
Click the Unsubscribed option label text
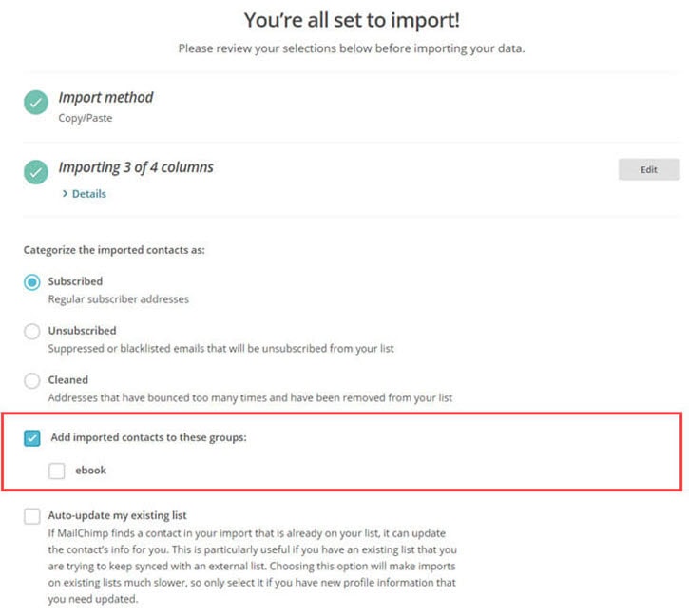tap(82, 331)
